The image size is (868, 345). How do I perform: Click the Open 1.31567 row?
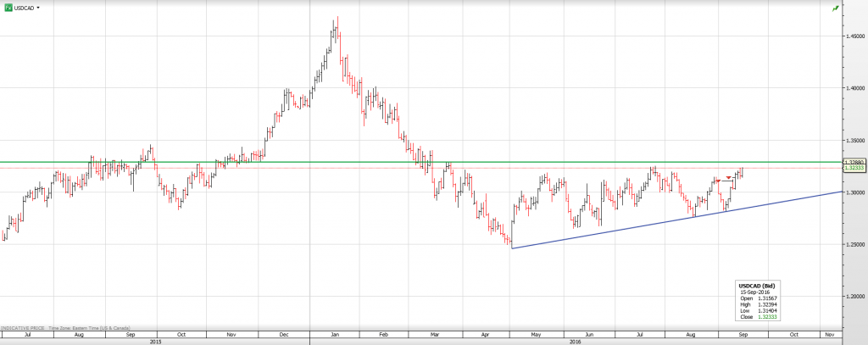(x=757, y=298)
